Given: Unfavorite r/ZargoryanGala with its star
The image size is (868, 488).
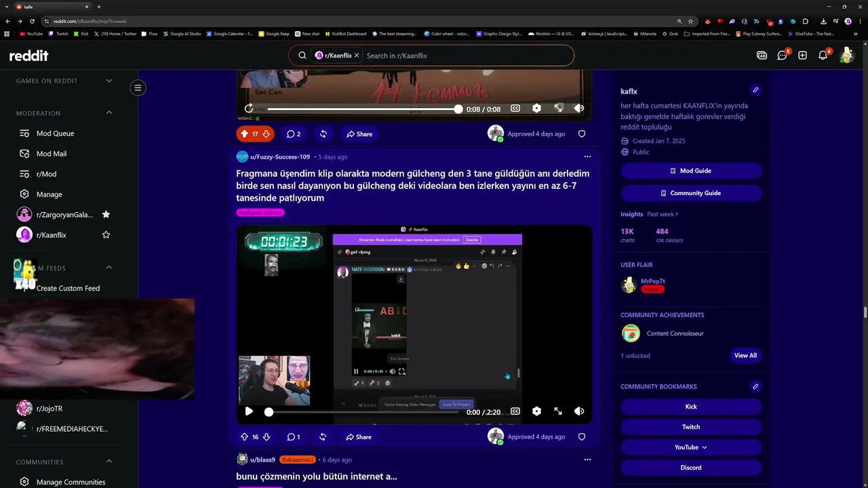Looking at the screenshot, I should 106,215.
